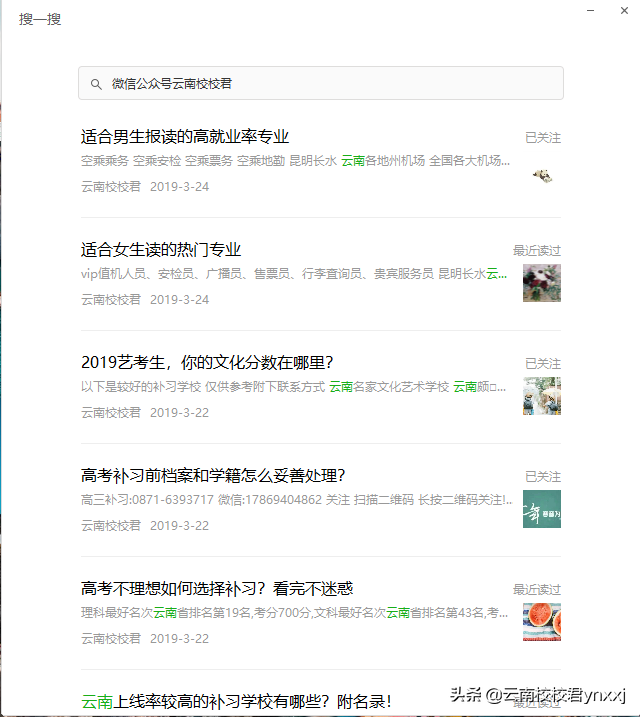Click the summary text starting 空乘乘务 空乘安检
Image resolution: width=640 pixels, height=717 pixels.
click(x=295, y=161)
